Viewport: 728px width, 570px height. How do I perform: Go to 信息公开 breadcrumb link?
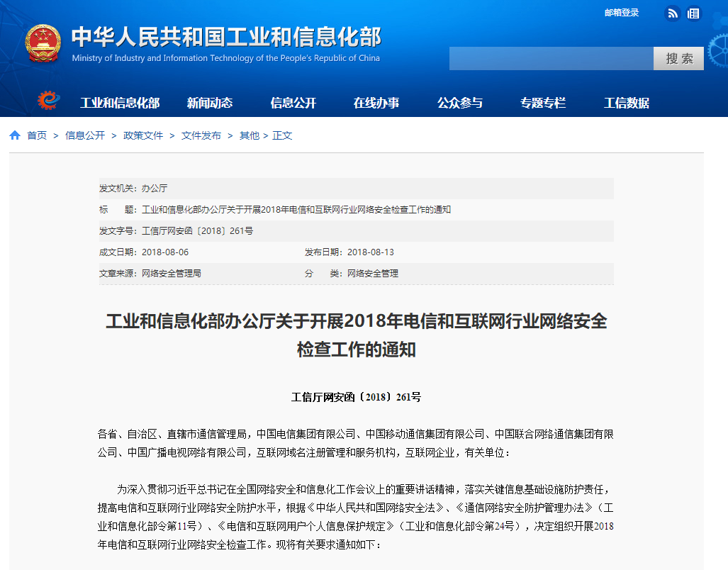(85, 135)
